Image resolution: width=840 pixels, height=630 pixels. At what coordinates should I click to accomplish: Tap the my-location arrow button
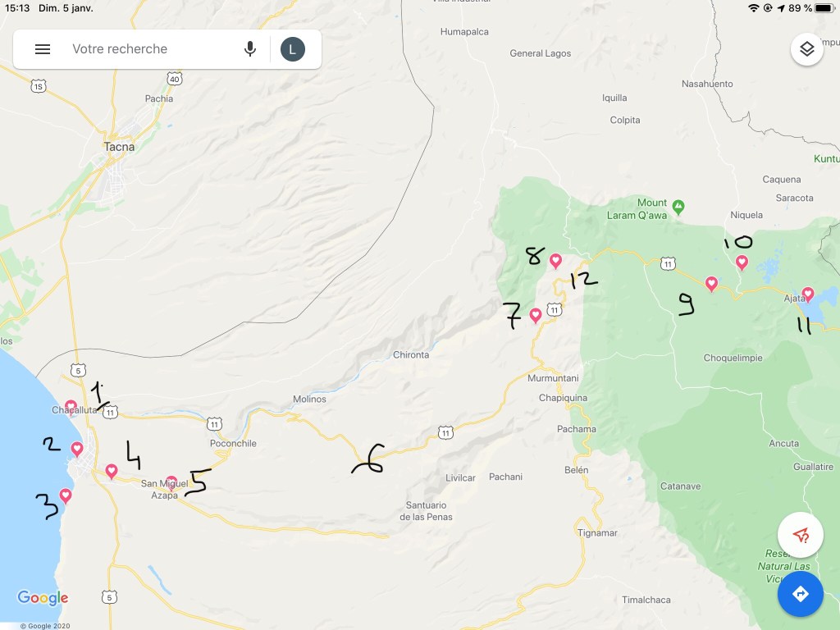[x=800, y=536]
